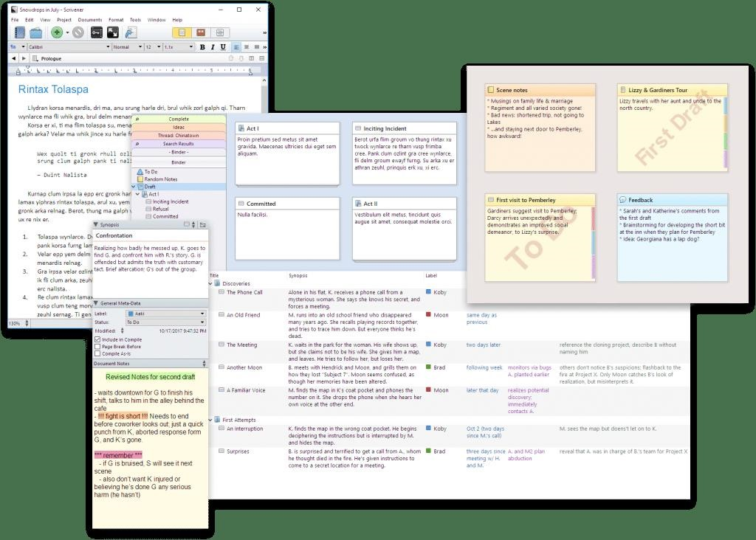Select the Inciting Incident index card
Viewport: 756px width, 540px height.
coord(404,153)
